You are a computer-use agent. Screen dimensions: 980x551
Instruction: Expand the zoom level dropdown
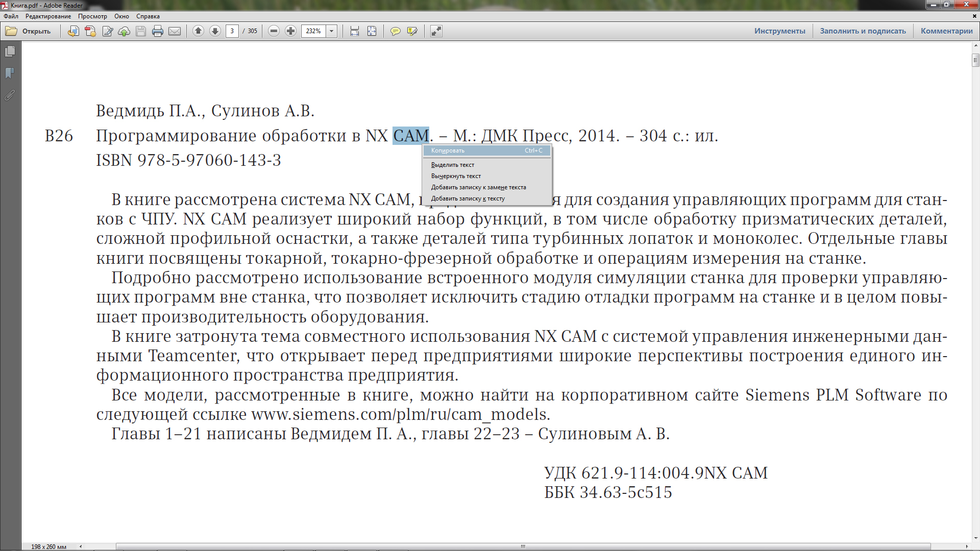point(332,31)
